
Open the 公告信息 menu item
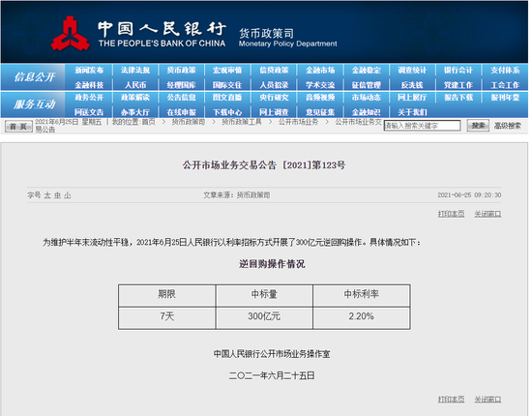click(181, 98)
